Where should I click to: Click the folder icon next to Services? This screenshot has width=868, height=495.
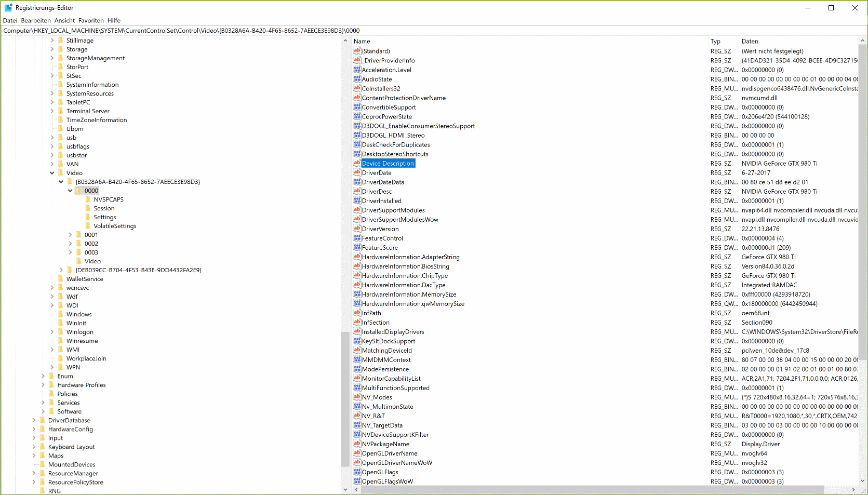[x=51, y=403]
